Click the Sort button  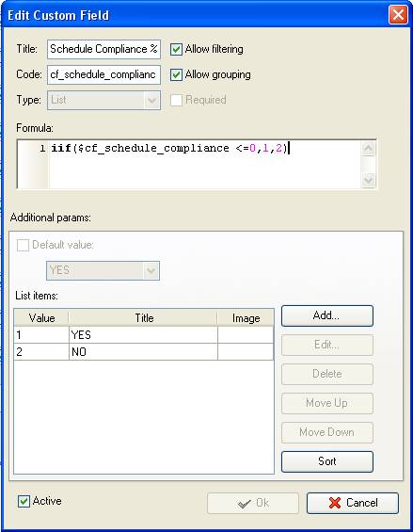(327, 461)
